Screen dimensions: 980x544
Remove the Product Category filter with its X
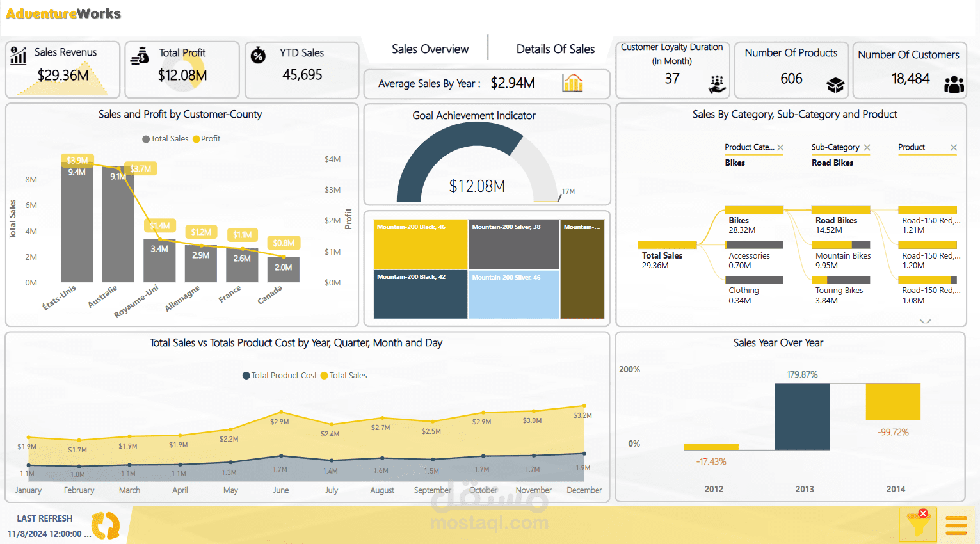781,147
